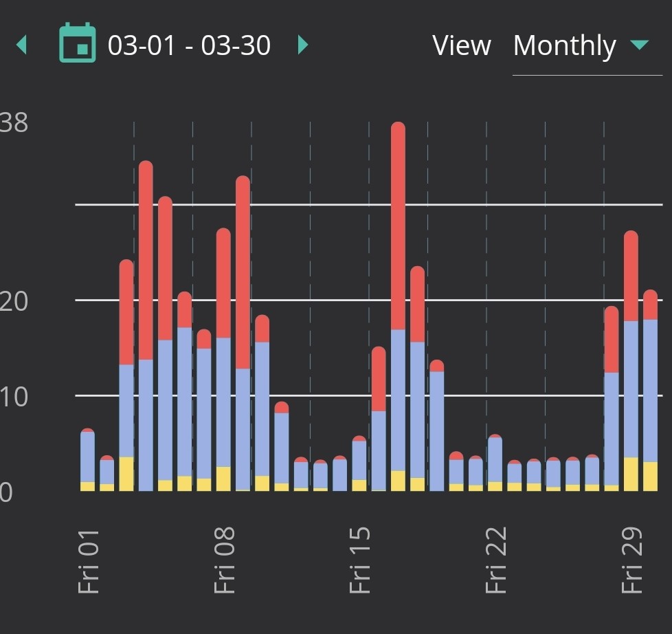Click the Fri 01 bar's blue segment

(87, 457)
